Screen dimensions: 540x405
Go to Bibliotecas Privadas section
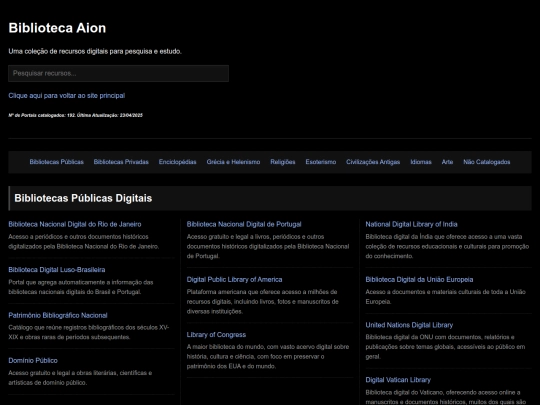point(121,162)
